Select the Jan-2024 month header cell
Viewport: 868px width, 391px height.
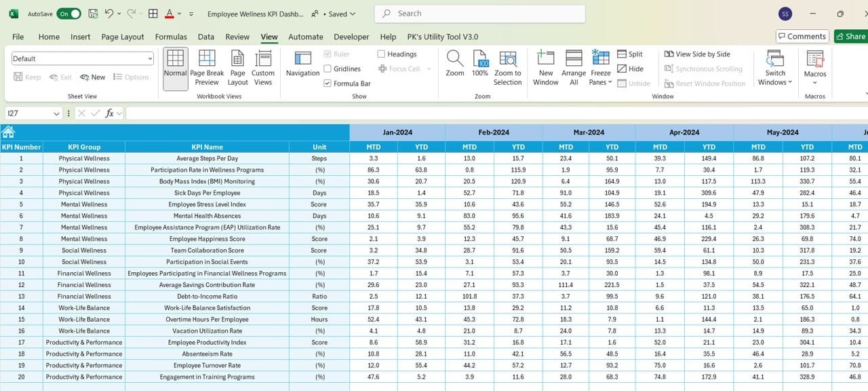[x=397, y=132]
